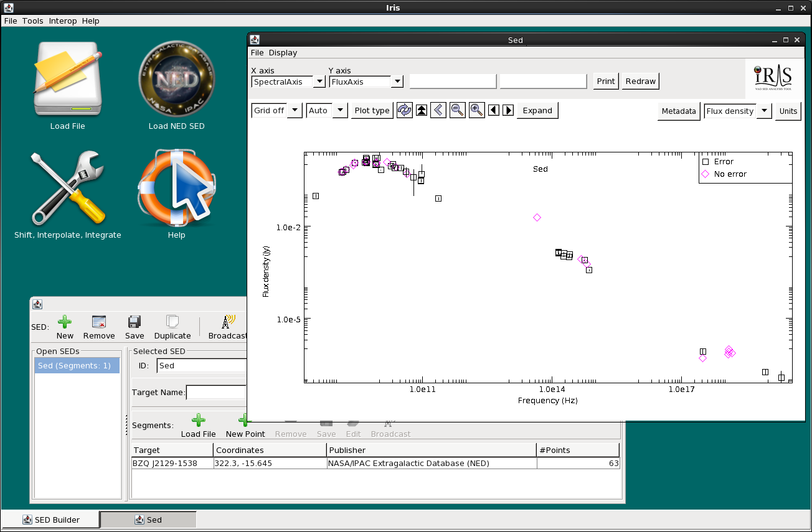Open the Metadata viewer

tap(679, 111)
